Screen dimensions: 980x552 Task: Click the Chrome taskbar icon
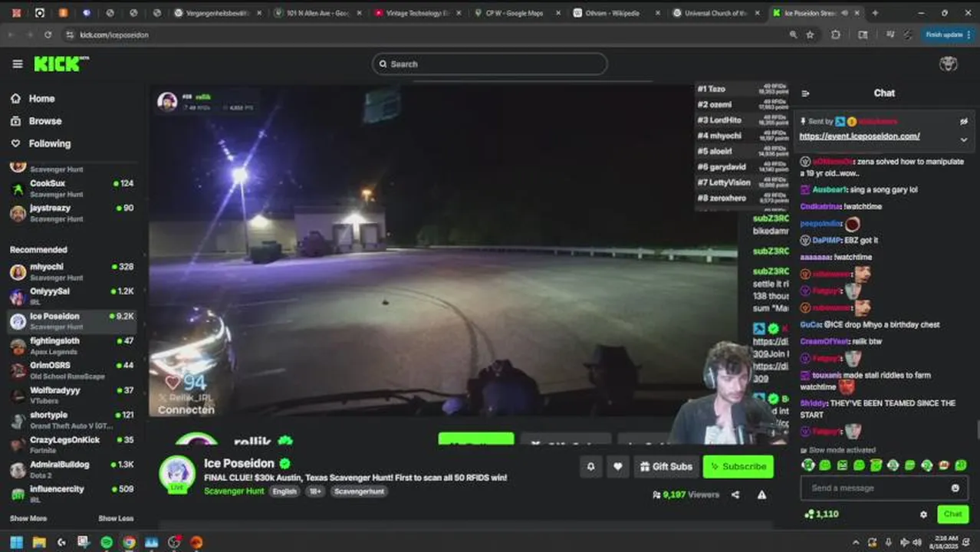point(129,542)
